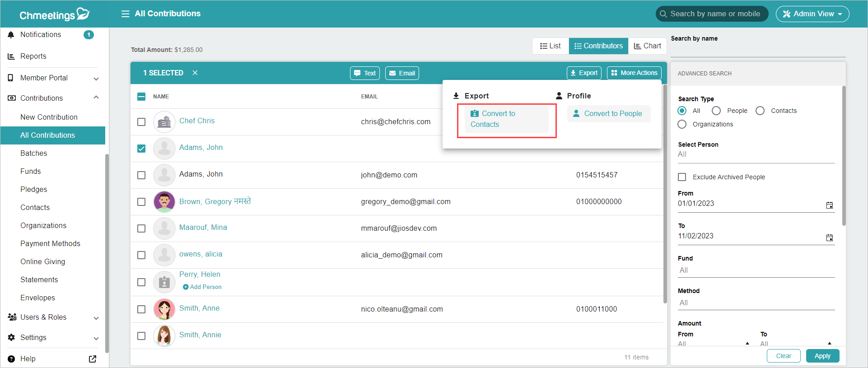Click the Fund filter field
This screenshot has height=368, width=868.
(x=756, y=270)
